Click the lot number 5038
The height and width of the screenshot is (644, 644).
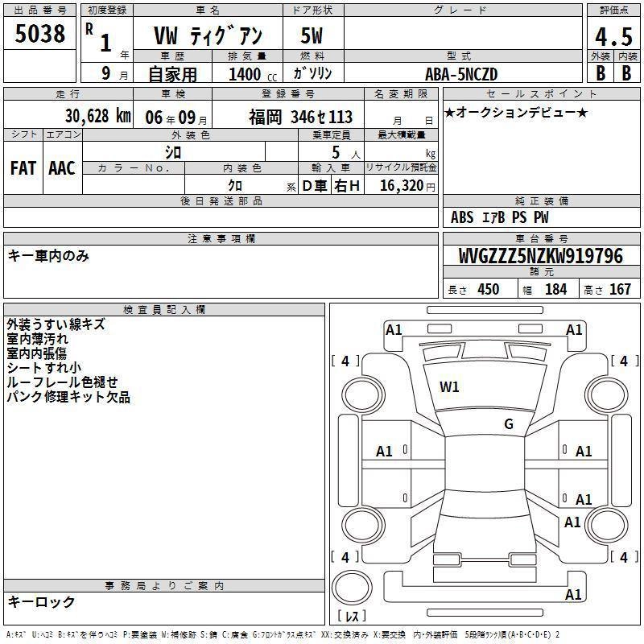click(x=39, y=34)
